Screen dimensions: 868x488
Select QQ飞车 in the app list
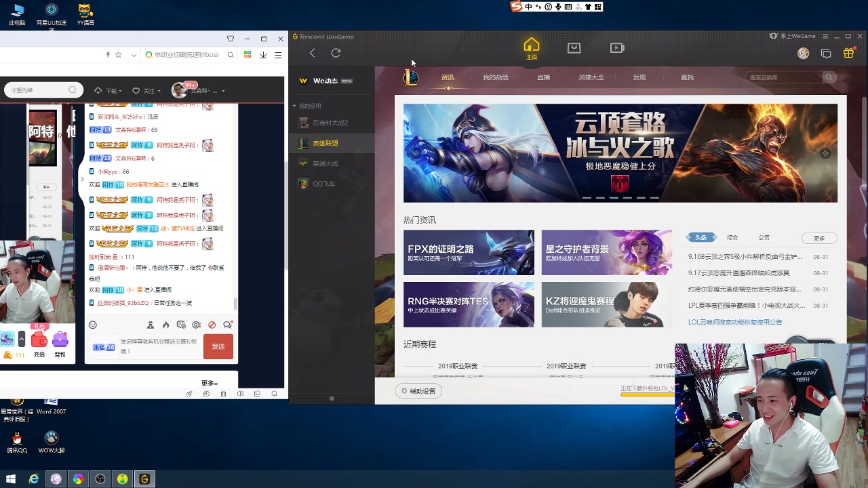click(x=332, y=184)
